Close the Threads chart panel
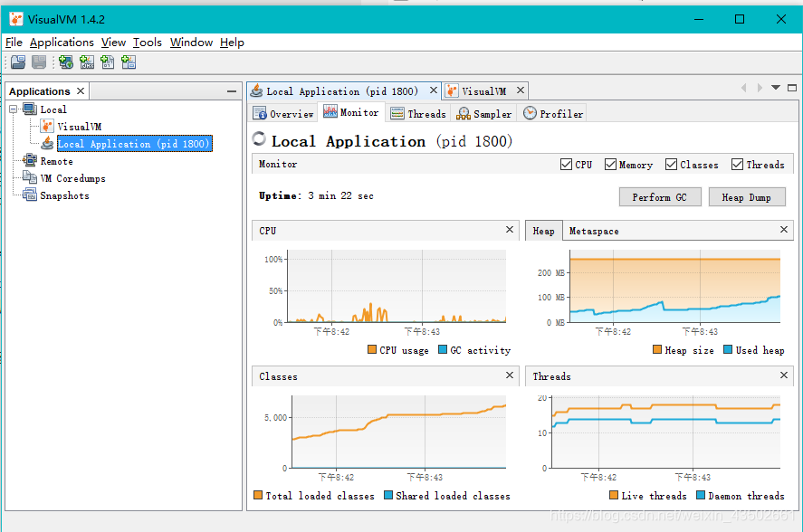Viewport: 803px width, 532px height. click(784, 375)
